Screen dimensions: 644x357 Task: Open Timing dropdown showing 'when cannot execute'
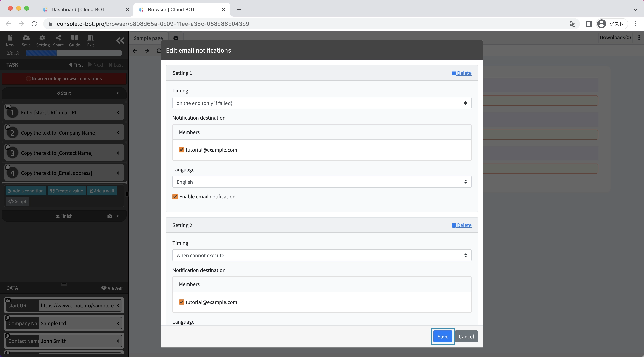coord(322,255)
